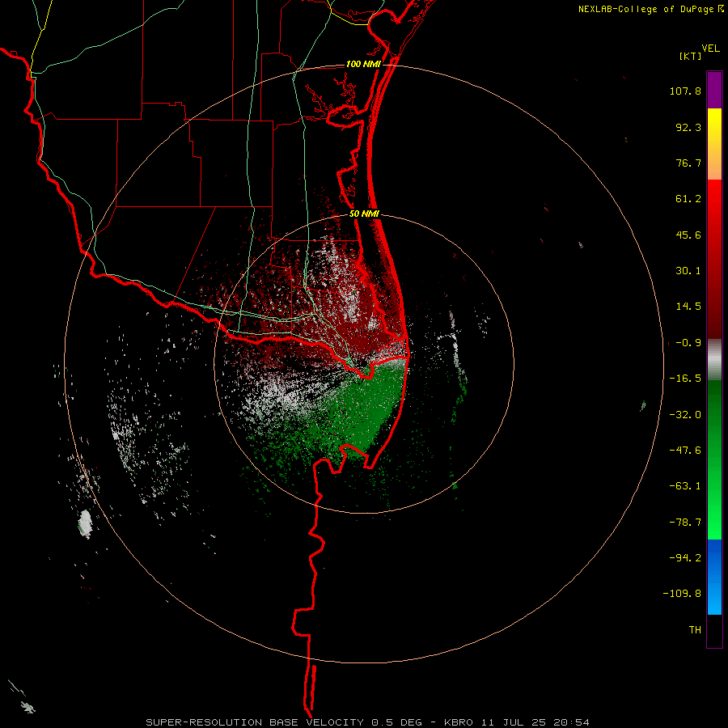Click the 45.6 legend value

688,235
